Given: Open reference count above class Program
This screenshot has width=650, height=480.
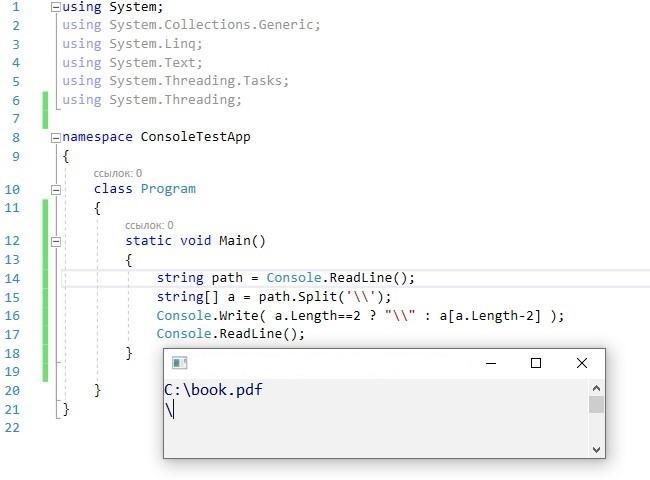Looking at the screenshot, I should pos(118,173).
